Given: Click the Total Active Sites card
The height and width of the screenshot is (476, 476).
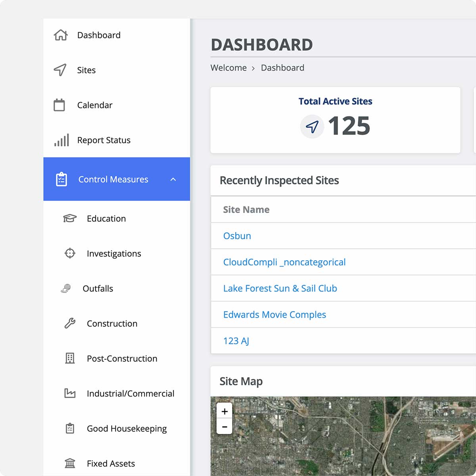Looking at the screenshot, I should (335, 120).
